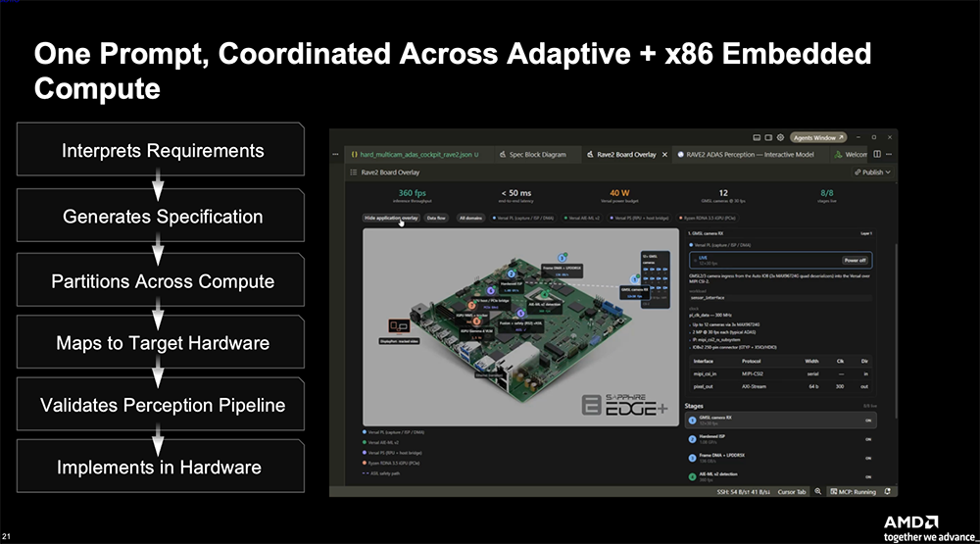Click board marker 2 Hardened ISP
This screenshot has height=544, width=980.
[512, 273]
